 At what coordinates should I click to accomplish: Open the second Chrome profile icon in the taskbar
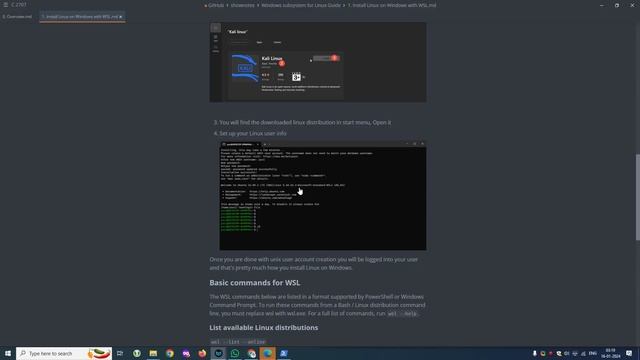(251, 353)
